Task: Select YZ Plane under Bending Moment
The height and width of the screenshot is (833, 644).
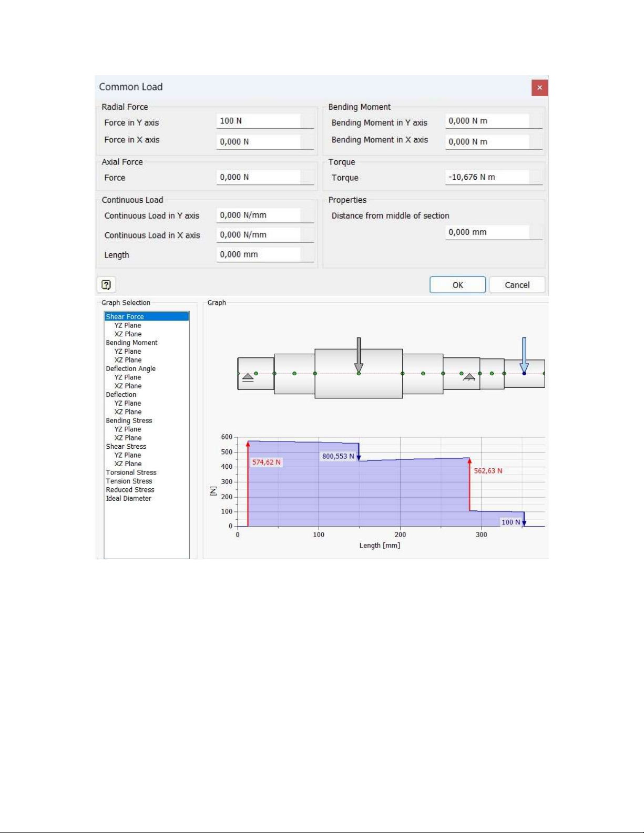Action: click(128, 352)
